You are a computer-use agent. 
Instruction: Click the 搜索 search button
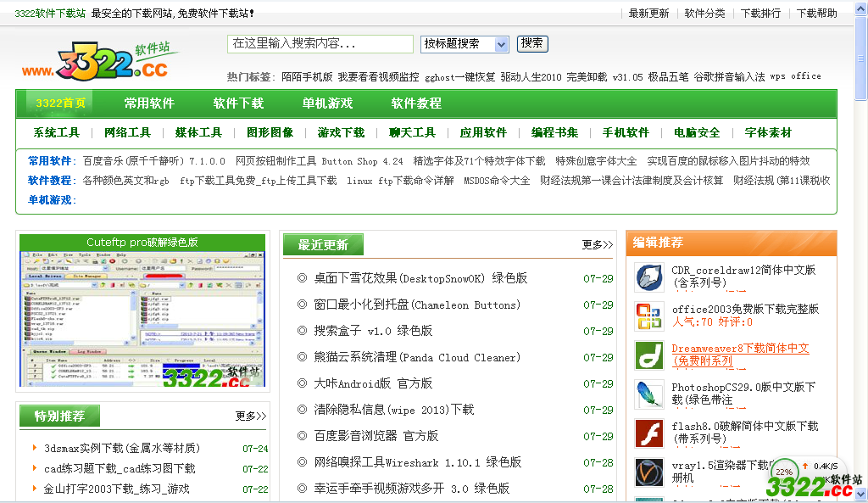[x=532, y=43]
